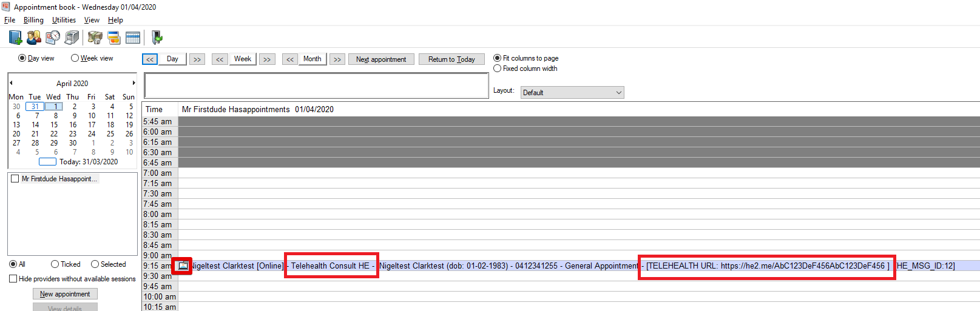The image size is (980, 311).
Task: Open the Billing menu
Action: (x=33, y=20)
